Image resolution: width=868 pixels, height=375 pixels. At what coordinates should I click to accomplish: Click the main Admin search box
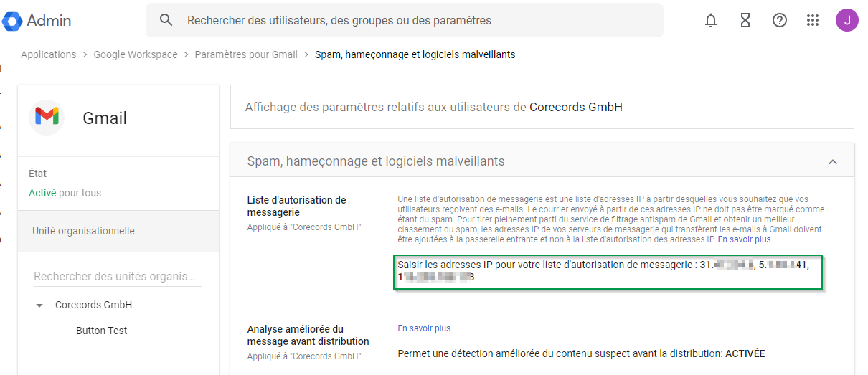[x=416, y=20]
